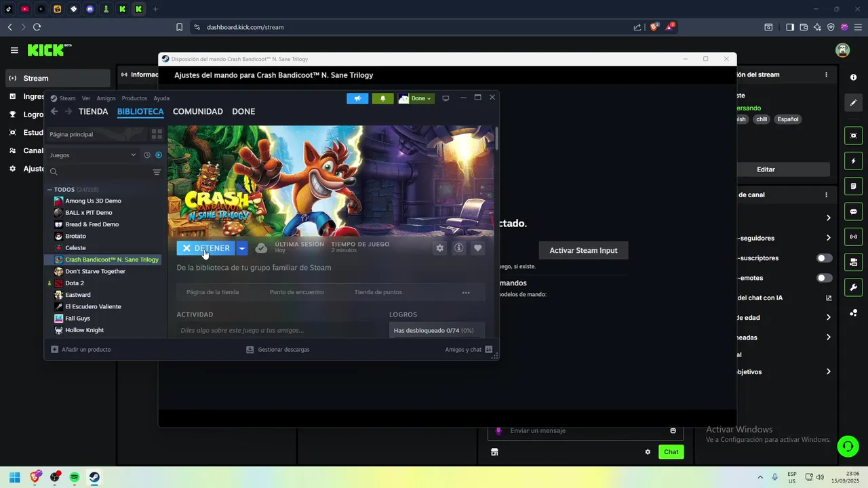Toggle the emotes-only chat switch
This screenshot has height=488, width=868.
point(824,278)
